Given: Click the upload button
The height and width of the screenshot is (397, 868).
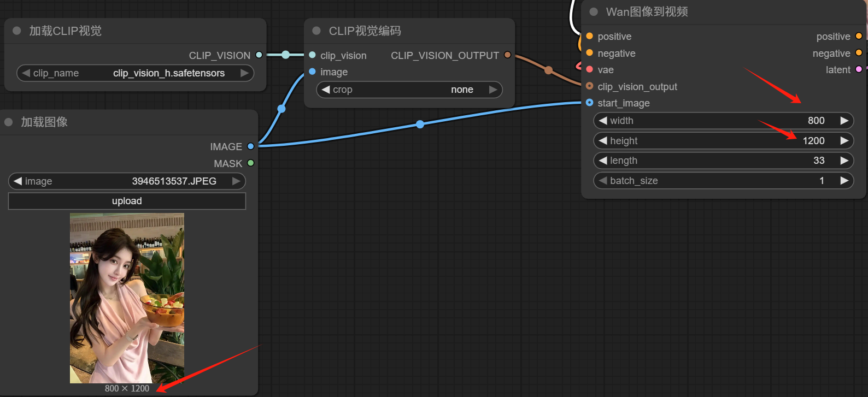Looking at the screenshot, I should [x=127, y=201].
